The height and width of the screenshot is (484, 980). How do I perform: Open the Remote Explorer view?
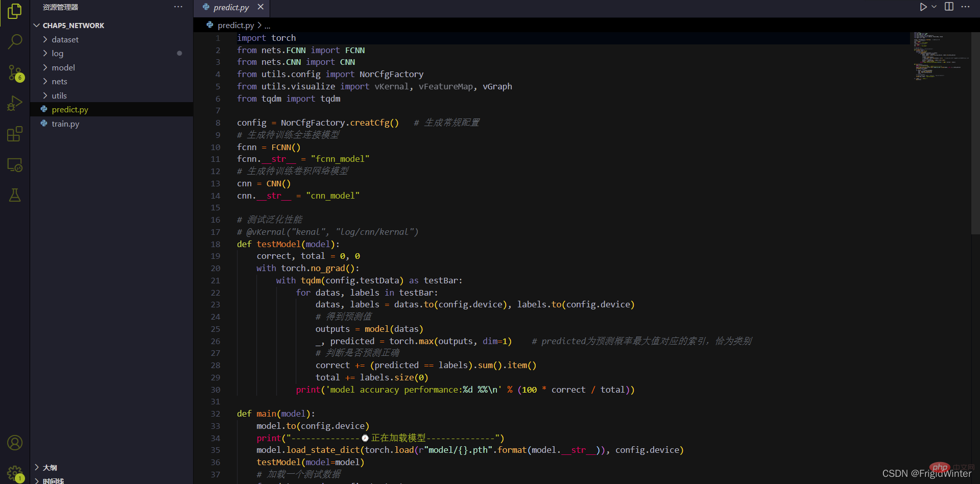coord(15,165)
